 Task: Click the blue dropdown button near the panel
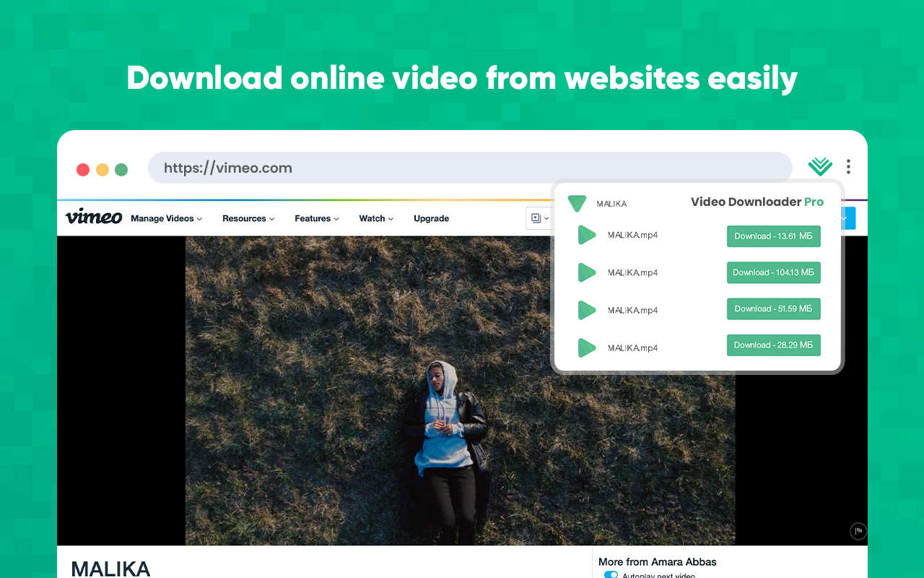click(x=847, y=217)
